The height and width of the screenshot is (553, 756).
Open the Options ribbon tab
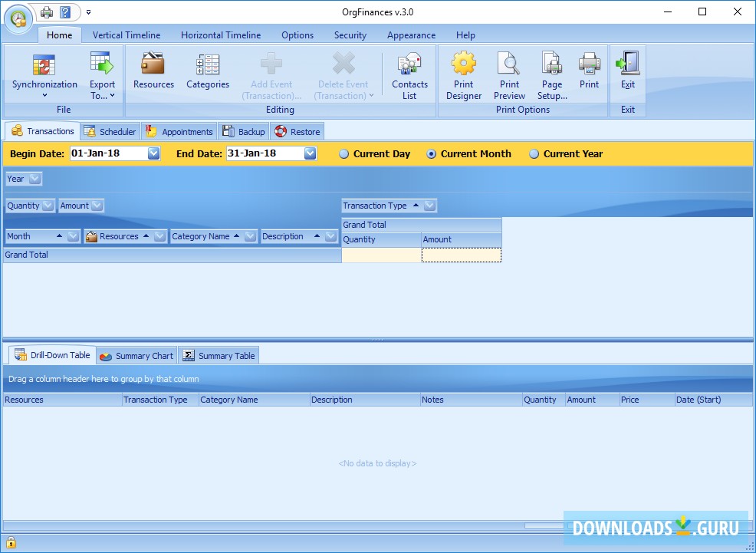click(297, 35)
